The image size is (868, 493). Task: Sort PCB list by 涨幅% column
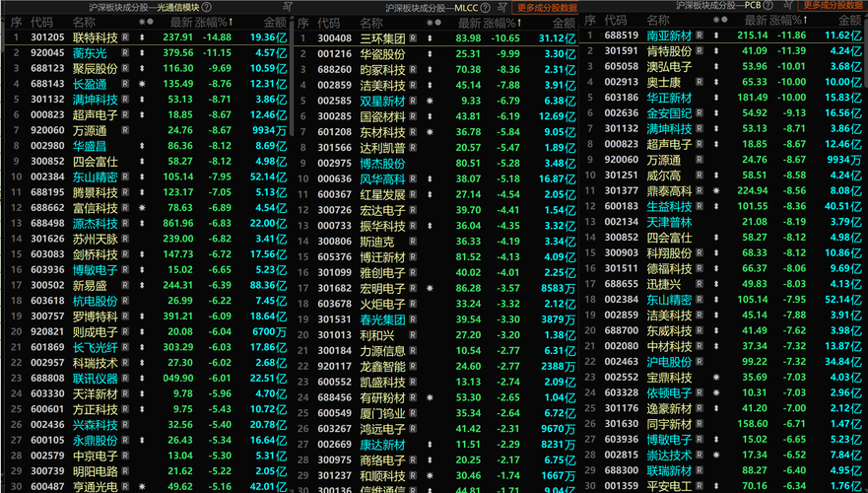click(788, 20)
